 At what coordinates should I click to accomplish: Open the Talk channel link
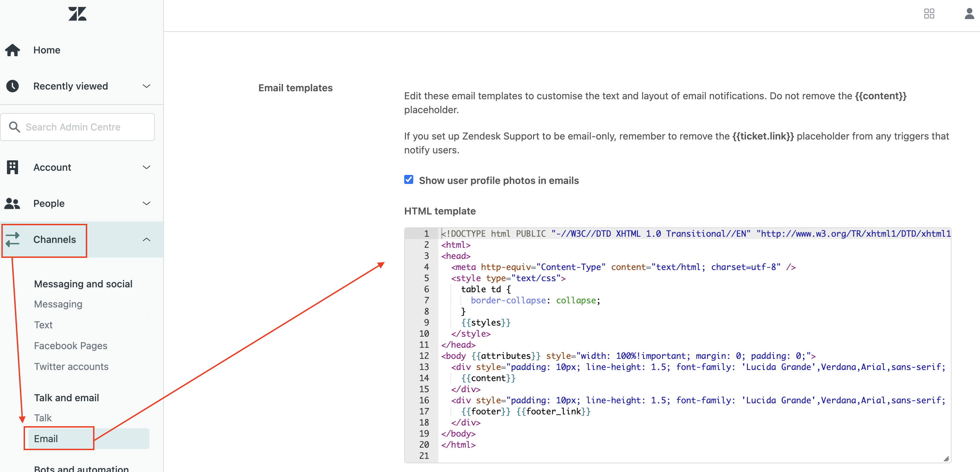(x=43, y=418)
